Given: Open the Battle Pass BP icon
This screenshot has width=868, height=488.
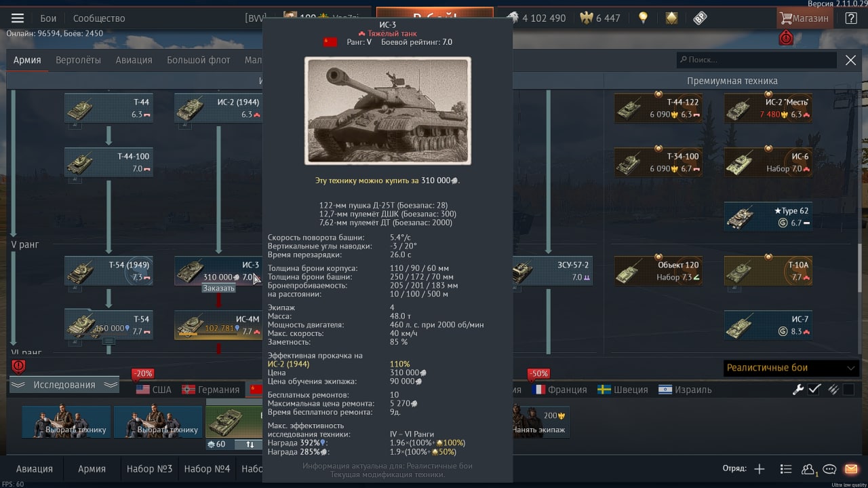Looking at the screenshot, I should pos(700,18).
